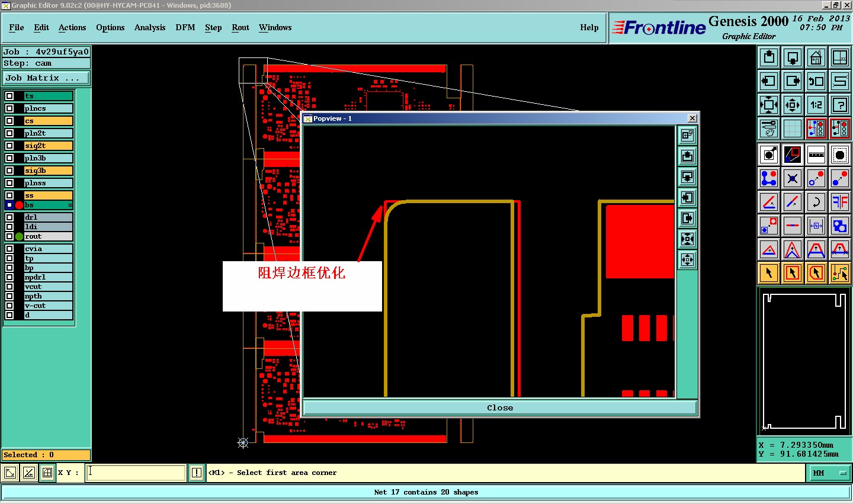
Task: Click the Job Matrix button
Action: [x=46, y=78]
